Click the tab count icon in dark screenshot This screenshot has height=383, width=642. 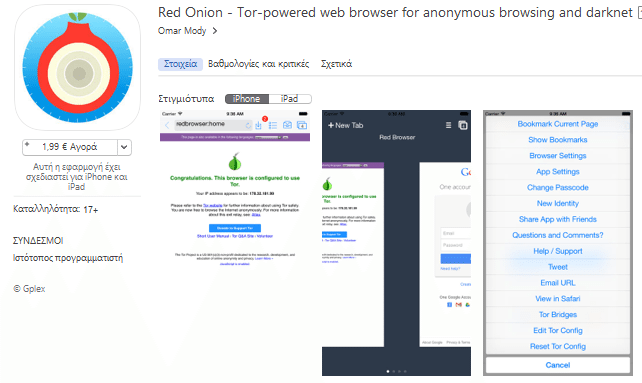click(463, 125)
